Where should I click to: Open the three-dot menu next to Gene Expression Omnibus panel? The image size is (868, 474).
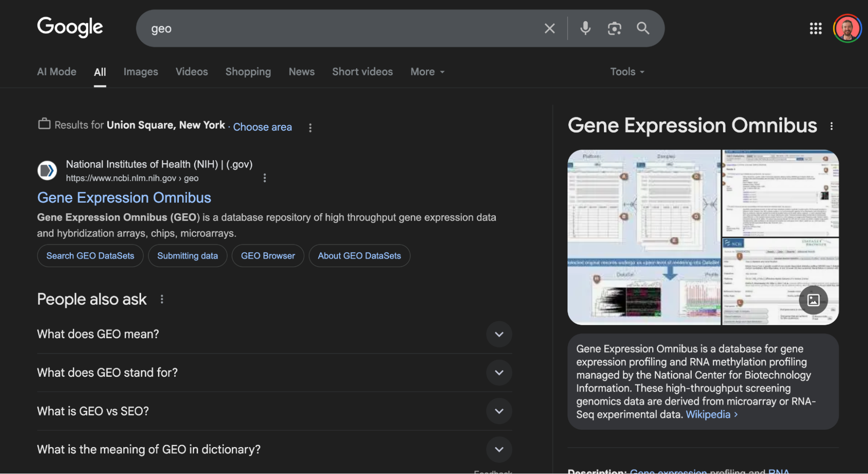point(832,126)
